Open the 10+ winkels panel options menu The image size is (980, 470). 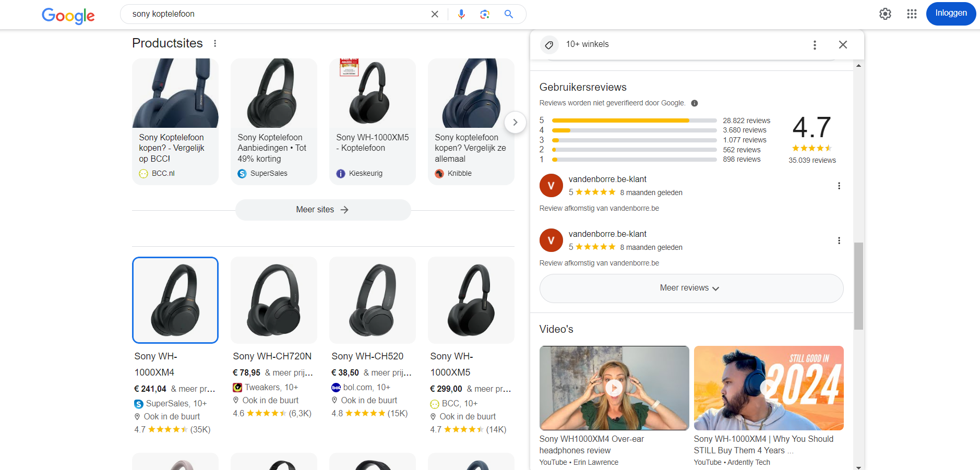pos(815,45)
